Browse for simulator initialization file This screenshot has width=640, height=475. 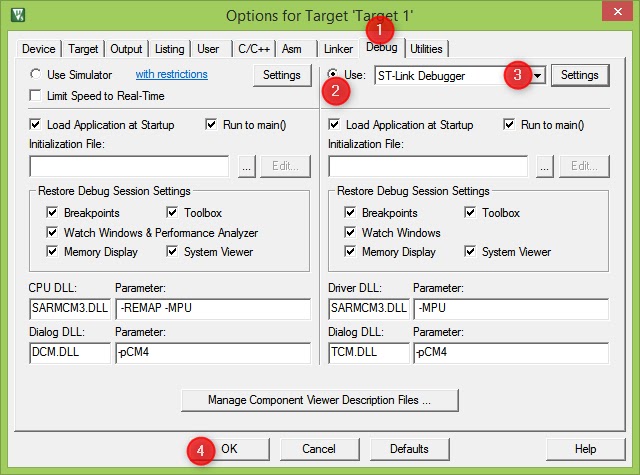[247, 166]
